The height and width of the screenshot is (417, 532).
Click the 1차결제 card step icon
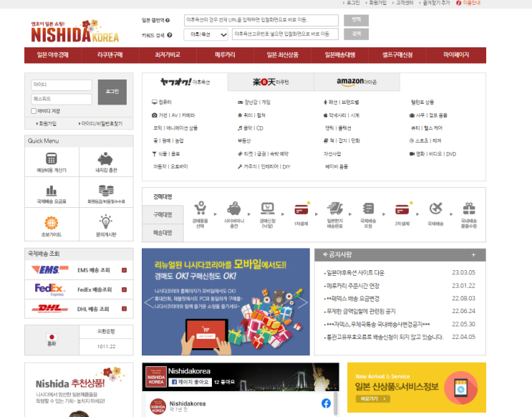[301, 208]
